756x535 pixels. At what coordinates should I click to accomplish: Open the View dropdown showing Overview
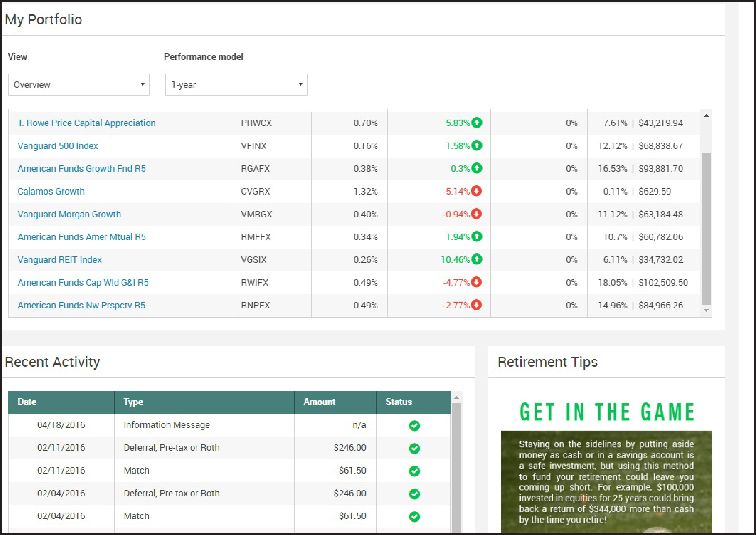(79, 85)
